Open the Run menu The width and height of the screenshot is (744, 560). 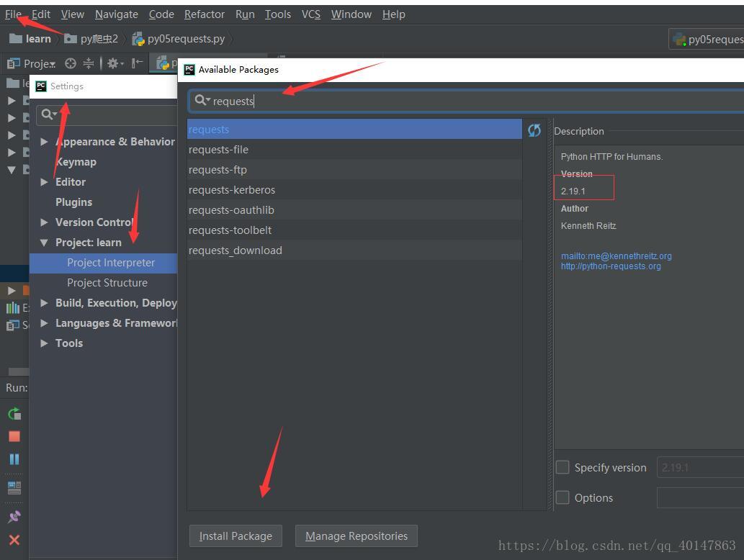pyautogui.click(x=245, y=14)
